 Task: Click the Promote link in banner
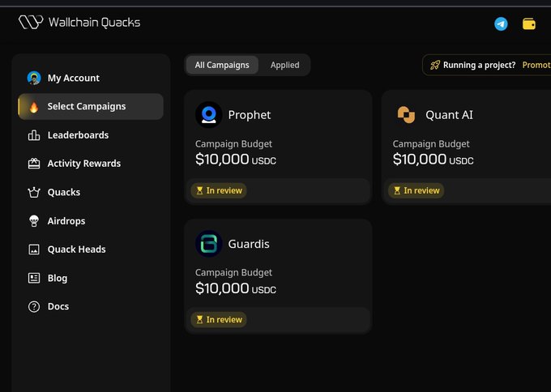(536, 65)
